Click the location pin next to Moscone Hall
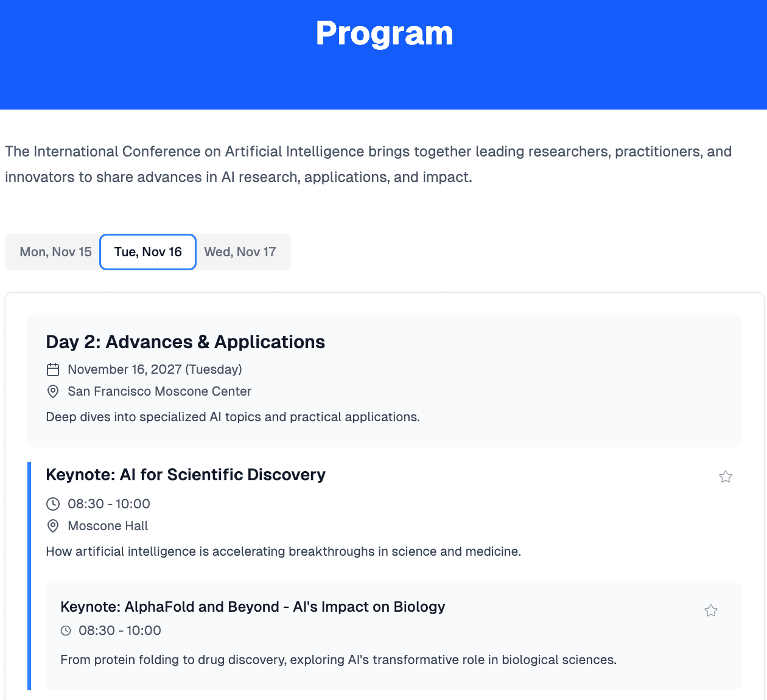767x700 pixels. [x=53, y=526]
